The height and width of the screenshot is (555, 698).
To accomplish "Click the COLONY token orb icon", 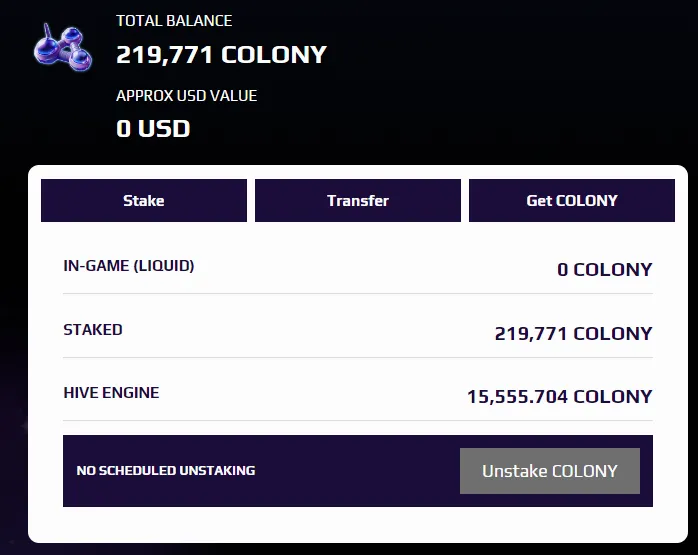I will pos(63,48).
